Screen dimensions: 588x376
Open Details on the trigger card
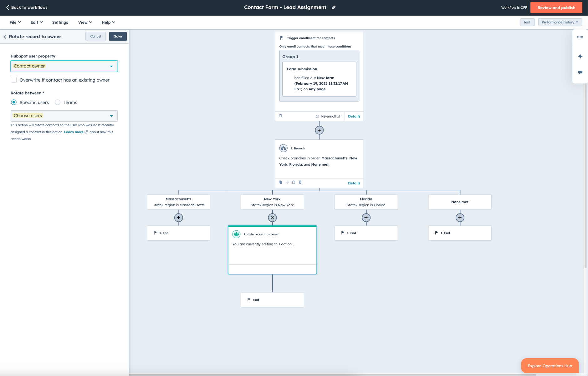tap(354, 116)
